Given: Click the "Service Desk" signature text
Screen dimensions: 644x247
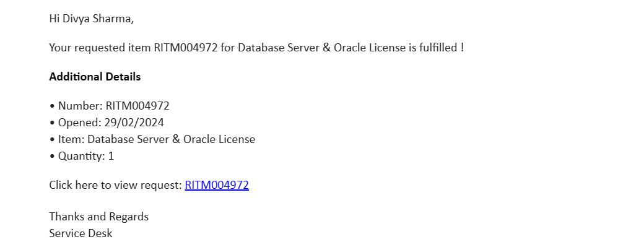Looking at the screenshot, I should [x=80, y=233].
